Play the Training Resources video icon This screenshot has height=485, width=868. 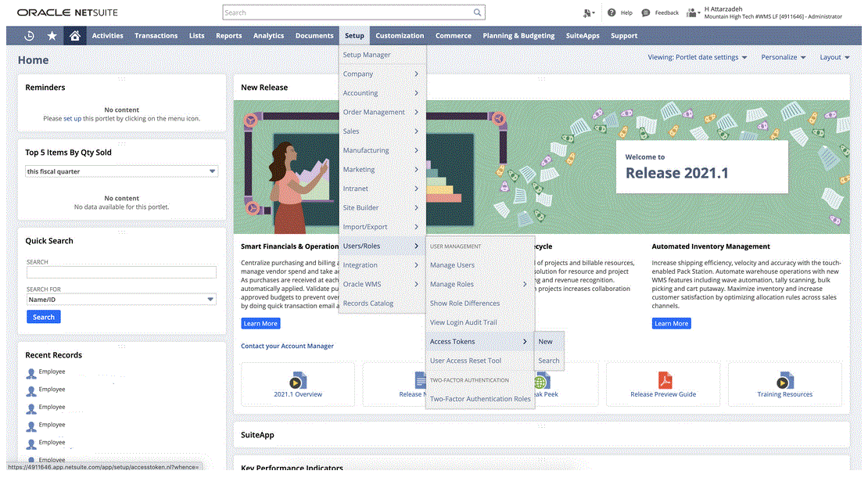pyautogui.click(x=784, y=381)
